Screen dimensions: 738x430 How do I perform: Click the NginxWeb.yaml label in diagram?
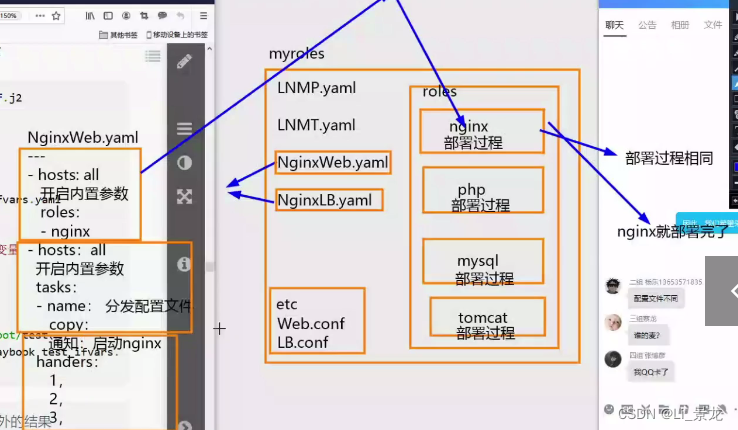click(x=333, y=163)
